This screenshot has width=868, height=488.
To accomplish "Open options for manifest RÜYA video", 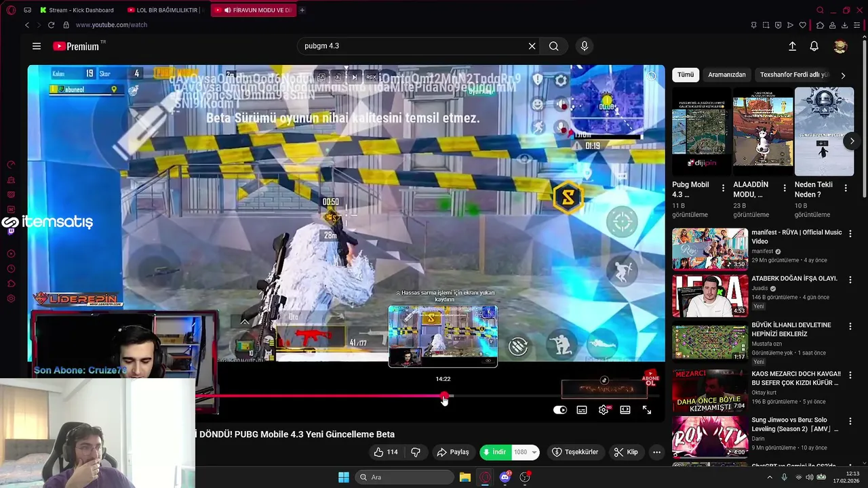I will pos(850,234).
